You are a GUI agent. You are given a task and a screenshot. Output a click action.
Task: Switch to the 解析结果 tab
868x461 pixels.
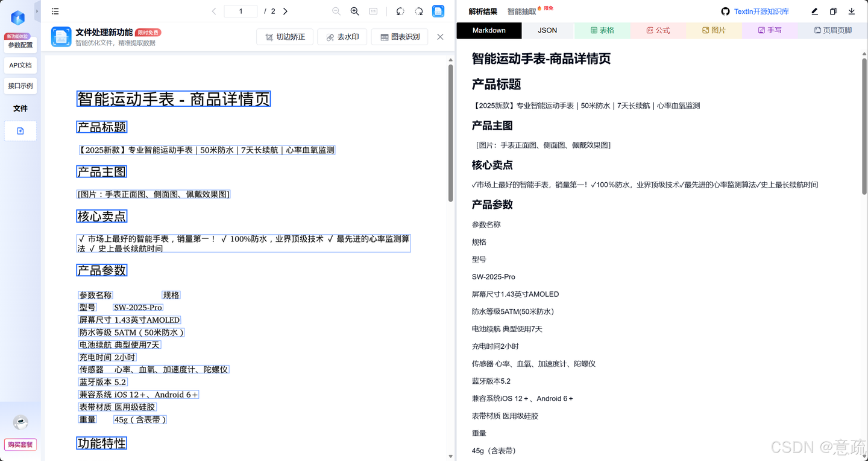coord(483,11)
